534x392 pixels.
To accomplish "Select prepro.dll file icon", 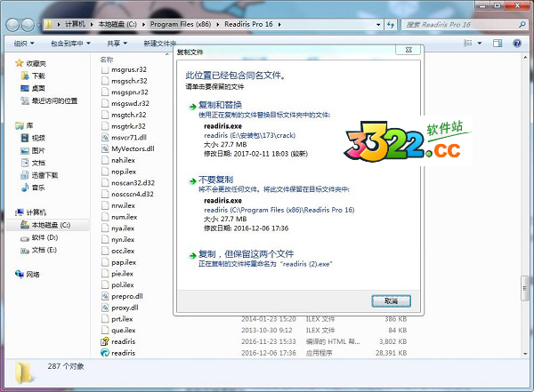I will point(105,296).
